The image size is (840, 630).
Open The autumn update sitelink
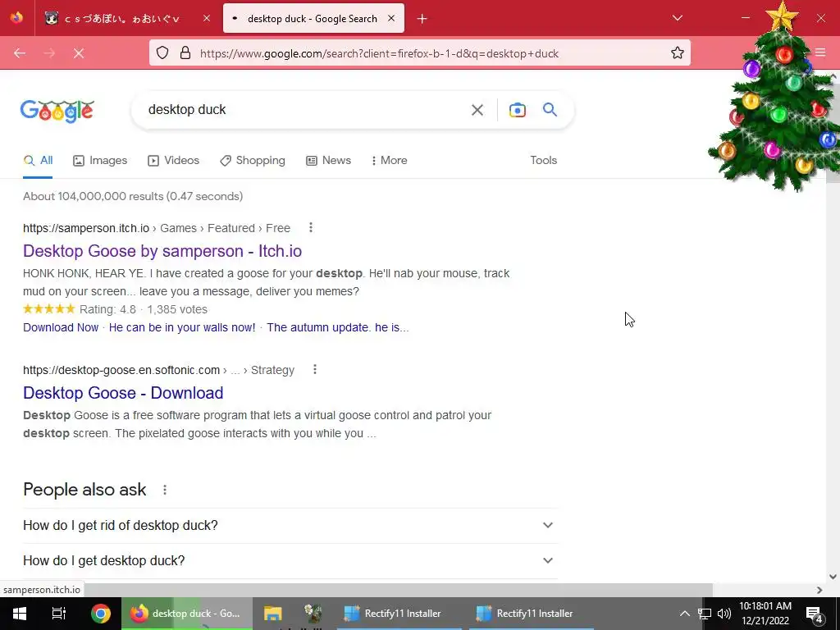[x=338, y=327]
